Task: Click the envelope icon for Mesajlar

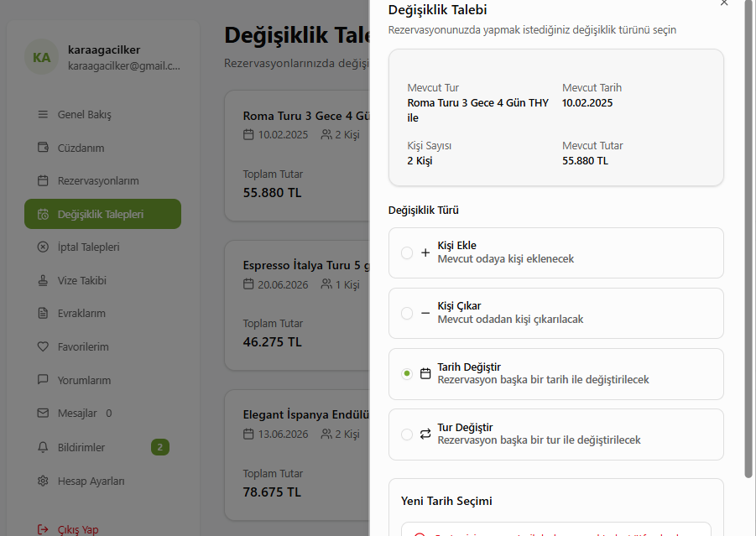Action: tap(43, 414)
